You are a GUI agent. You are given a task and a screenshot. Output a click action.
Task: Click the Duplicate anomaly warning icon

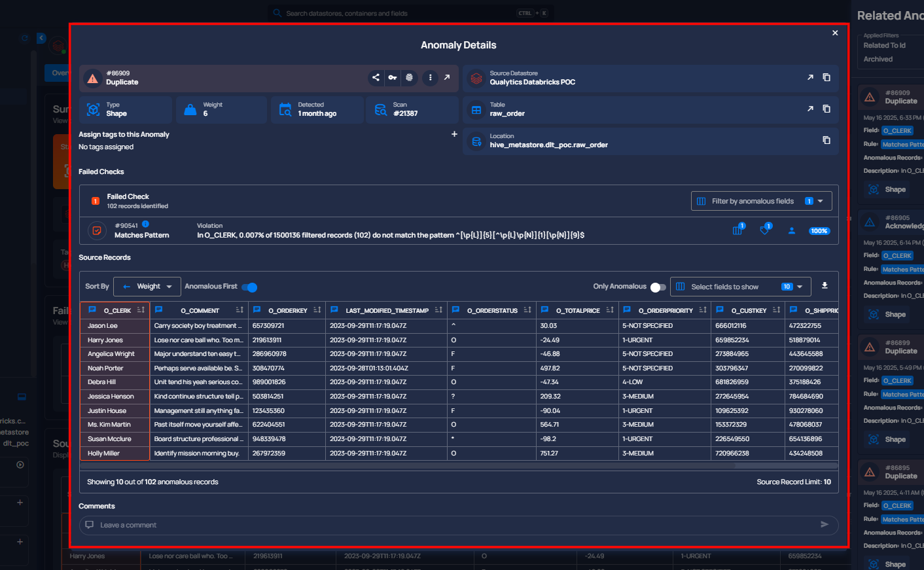pos(93,78)
